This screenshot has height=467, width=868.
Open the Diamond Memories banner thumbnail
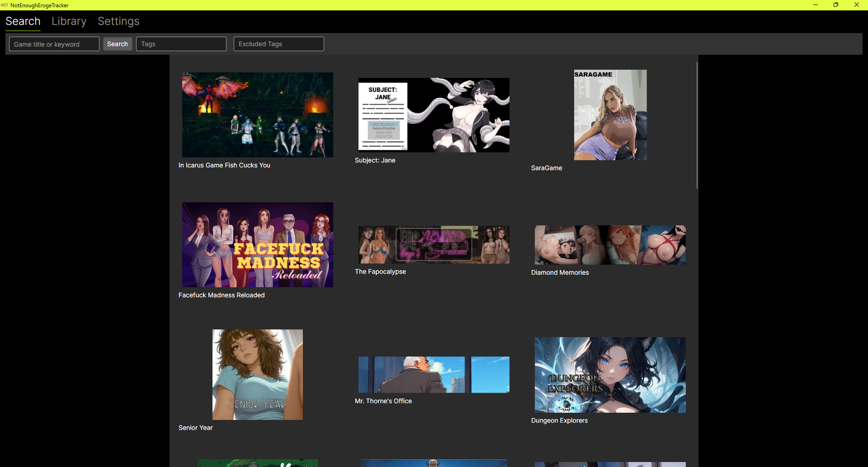[x=610, y=245]
